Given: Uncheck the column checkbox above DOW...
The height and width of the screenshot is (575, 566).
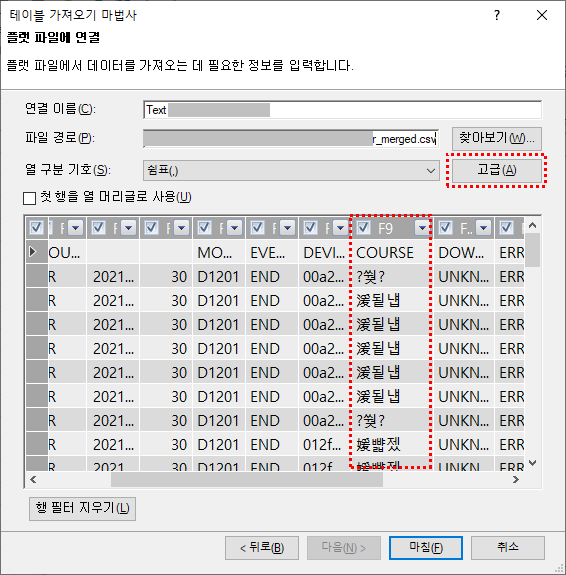Looking at the screenshot, I should tap(445, 228).
